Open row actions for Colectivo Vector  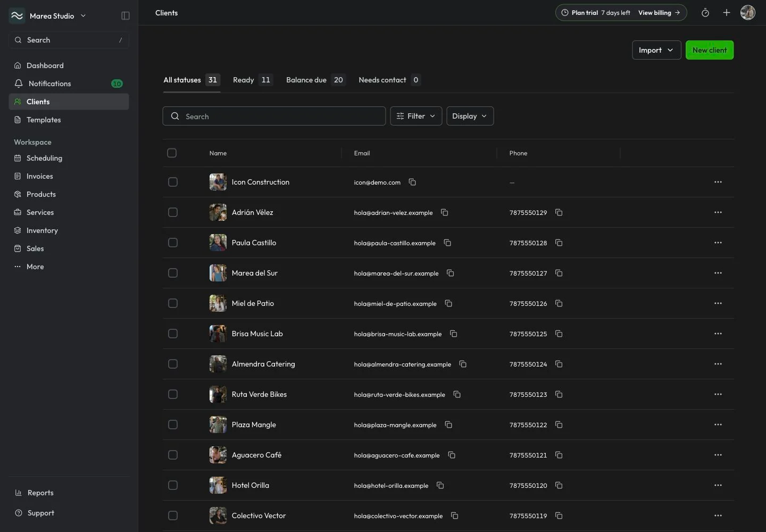click(x=718, y=516)
